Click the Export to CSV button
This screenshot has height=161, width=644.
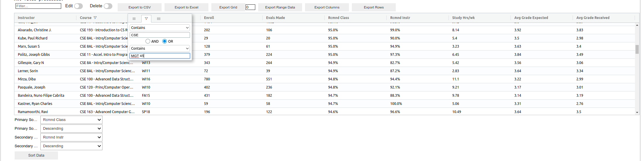[x=140, y=7]
